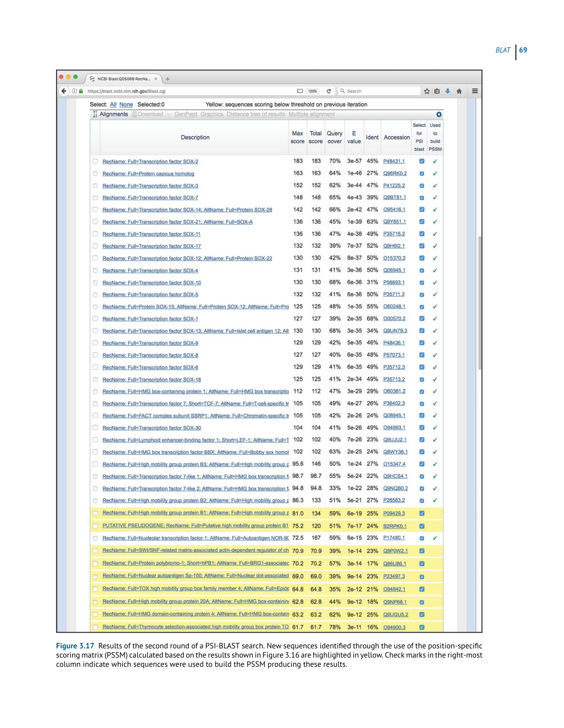The height and width of the screenshot is (728, 564).
Task: Click the PSSM check mark for SOX-2
Action: (x=435, y=162)
